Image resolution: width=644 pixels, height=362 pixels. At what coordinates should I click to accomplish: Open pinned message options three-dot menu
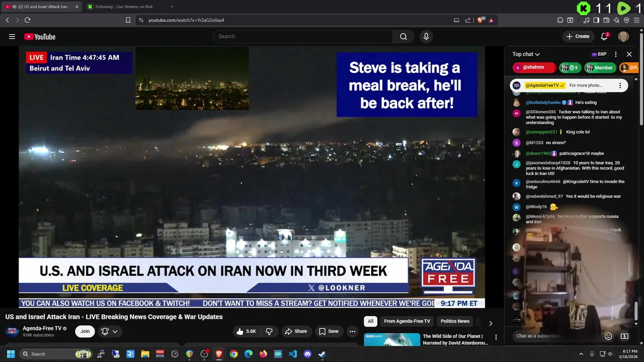(x=620, y=85)
